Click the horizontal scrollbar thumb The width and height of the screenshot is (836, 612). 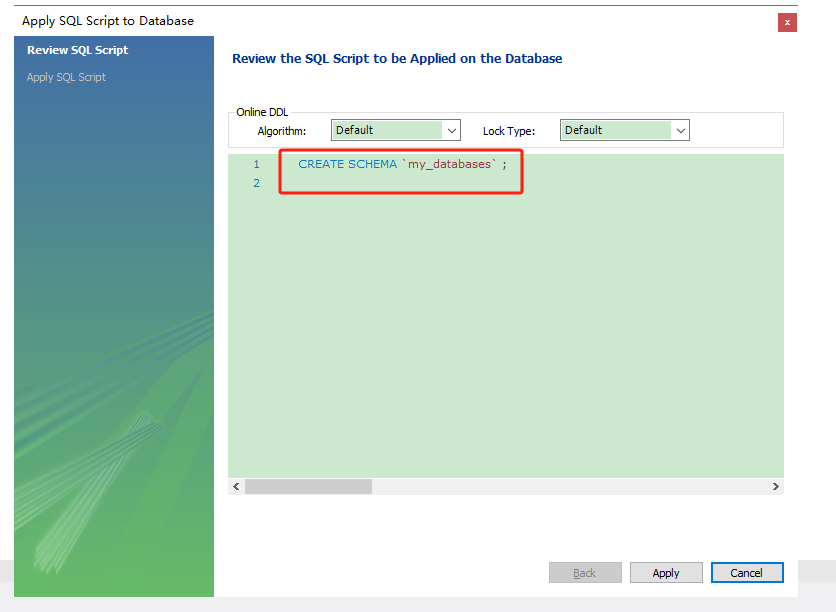[x=308, y=486]
